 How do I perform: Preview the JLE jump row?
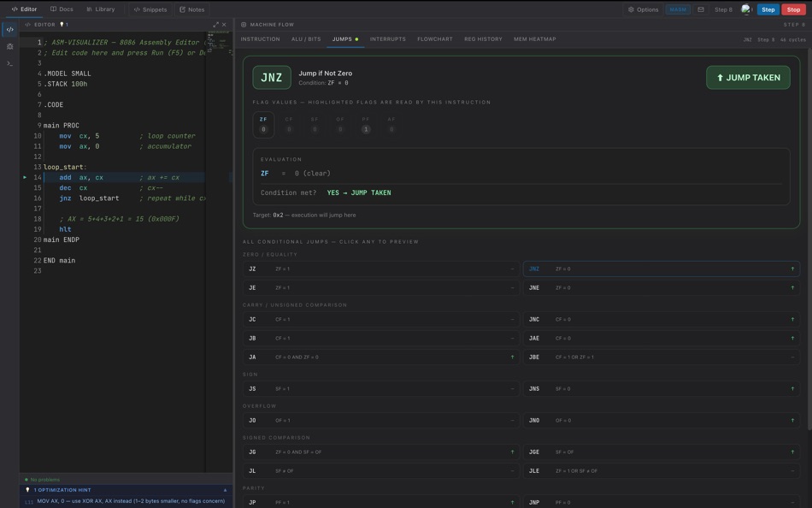[x=662, y=470]
